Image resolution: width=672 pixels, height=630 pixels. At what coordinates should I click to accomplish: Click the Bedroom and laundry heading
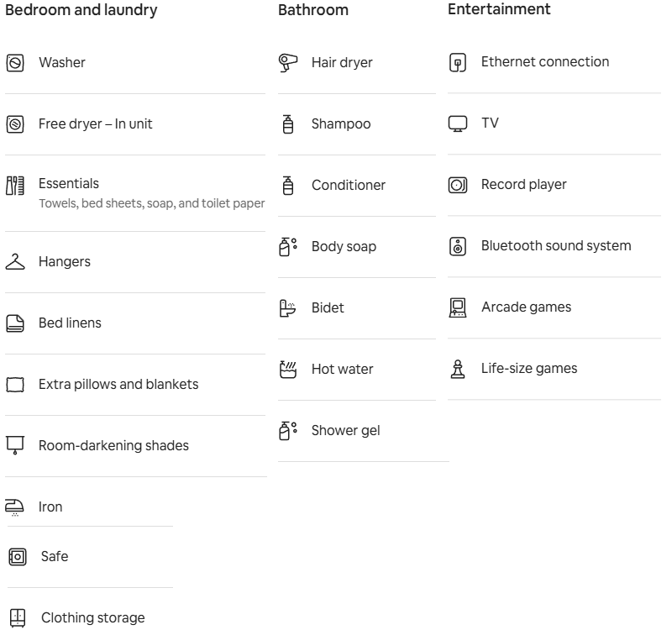81,10
